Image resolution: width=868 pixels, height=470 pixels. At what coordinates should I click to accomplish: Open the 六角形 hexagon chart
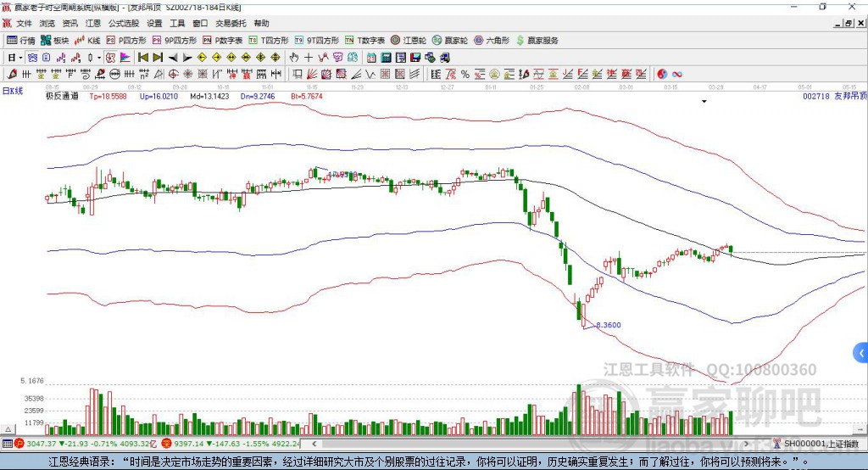pyautogui.click(x=492, y=41)
